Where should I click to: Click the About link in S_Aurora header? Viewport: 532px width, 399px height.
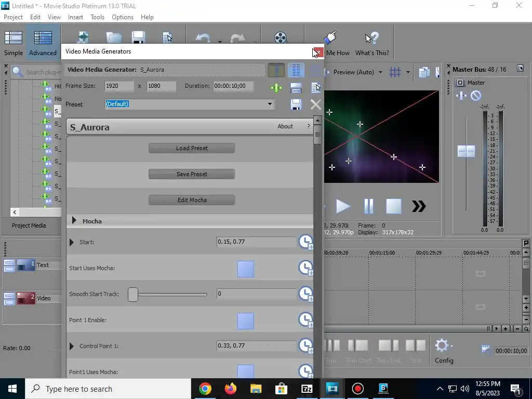pyautogui.click(x=285, y=126)
